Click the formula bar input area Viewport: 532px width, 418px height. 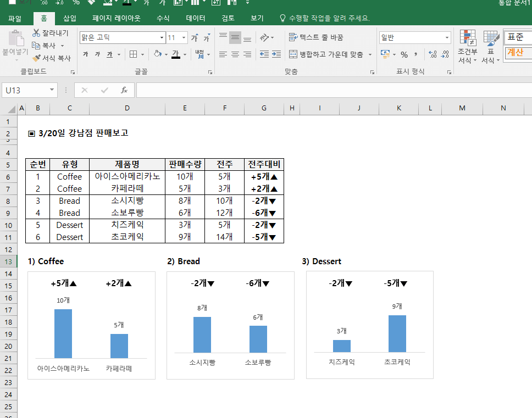click(334, 90)
